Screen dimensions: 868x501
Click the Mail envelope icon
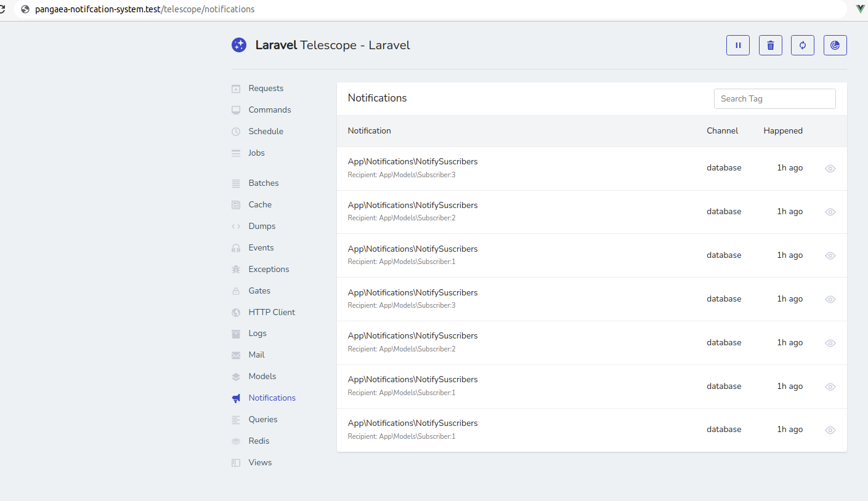[x=235, y=355]
